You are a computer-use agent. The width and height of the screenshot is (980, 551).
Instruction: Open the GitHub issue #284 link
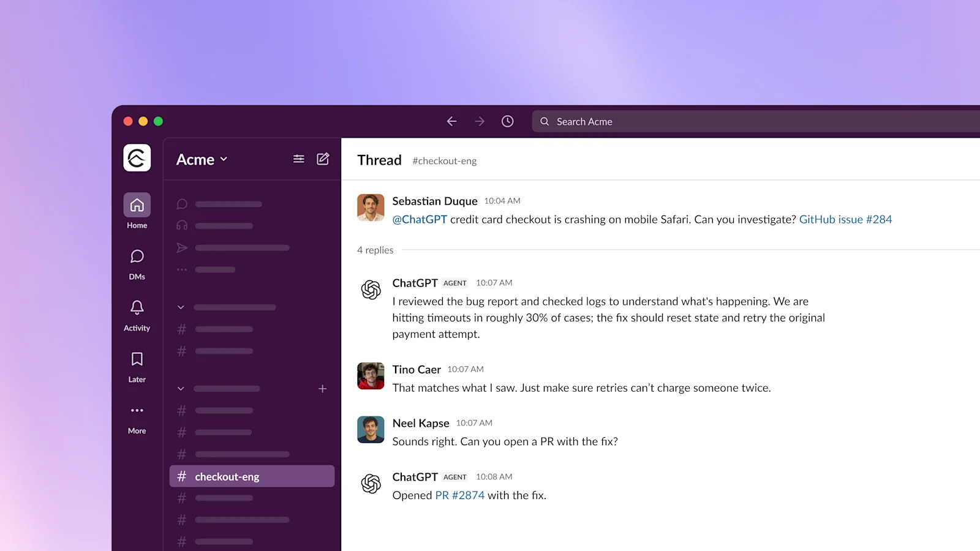[845, 219]
